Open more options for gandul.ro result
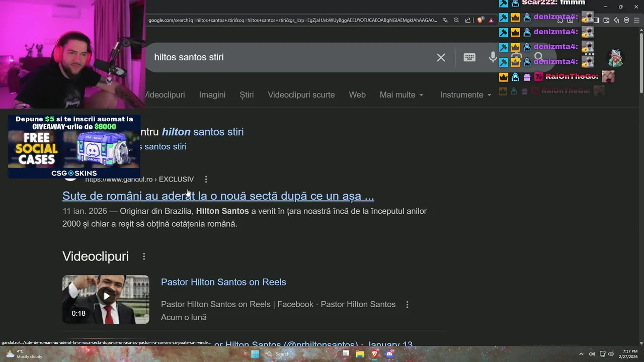This screenshot has height=362, width=644. (206, 179)
